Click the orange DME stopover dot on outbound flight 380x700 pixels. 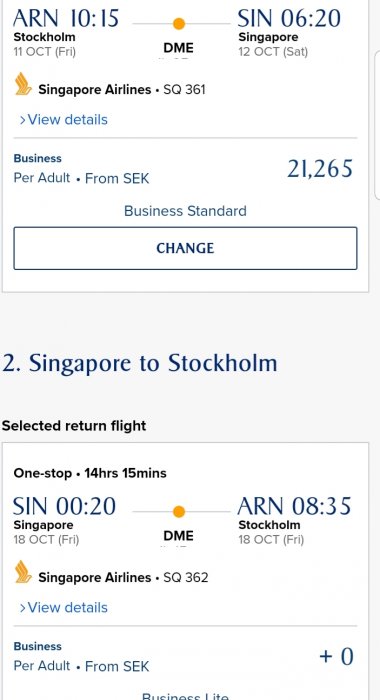[x=179, y=24]
